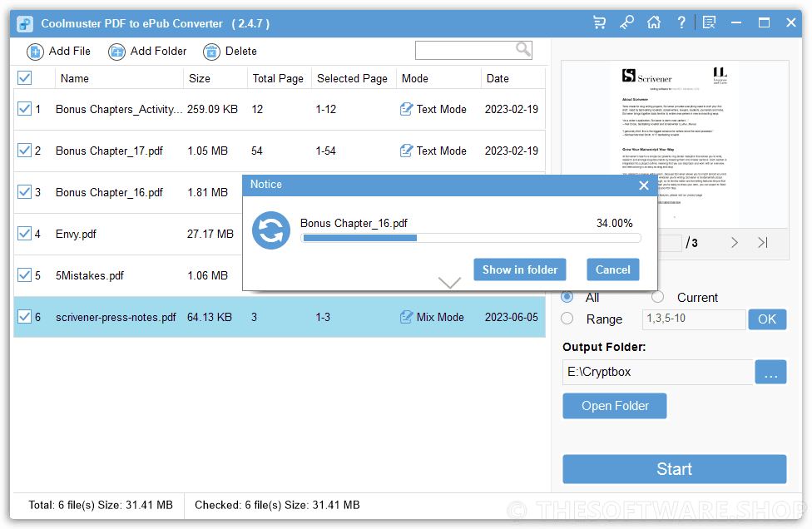Browse output folder with ellipsis button
Viewport: 812px width, 529px height.
click(x=770, y=372)
